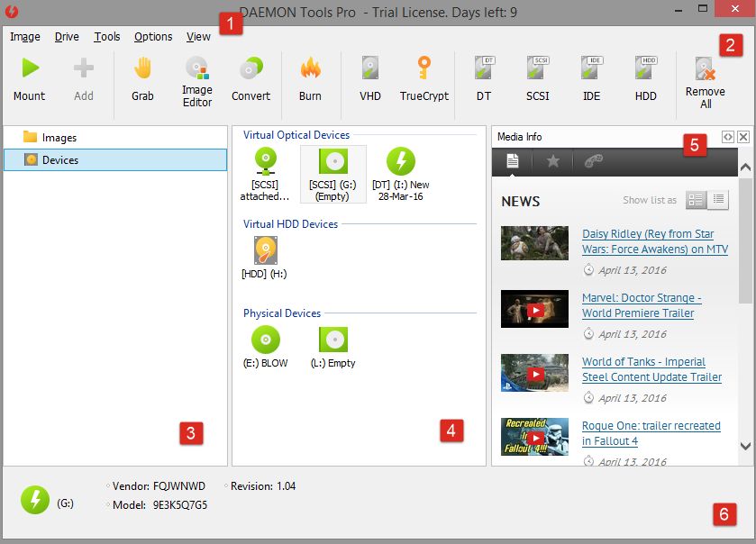The width and height of the screenshot is (756, 544).
Task: Click the DAEMON Tools logo in title bar
Action: tap(12, 11)
